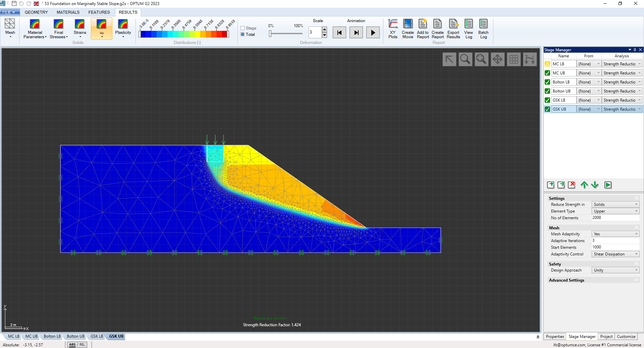Click Add to Report icon

pyautogui.click(x=423, y=29)
